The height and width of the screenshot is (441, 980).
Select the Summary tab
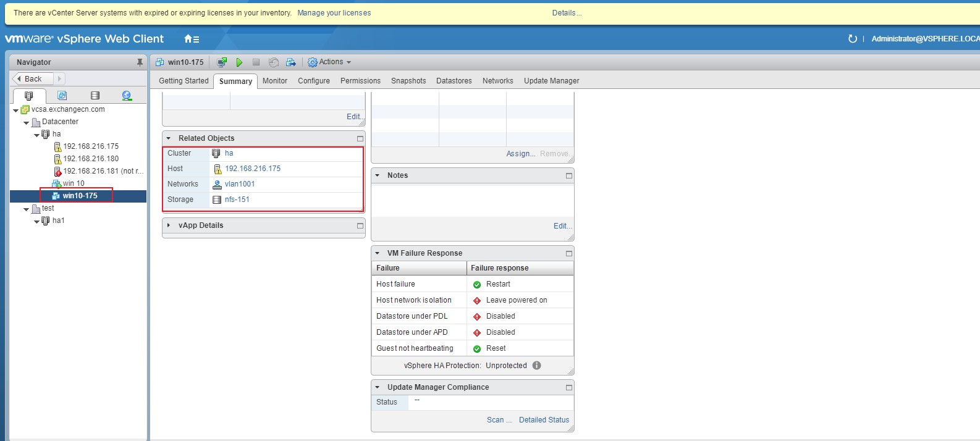235,82
